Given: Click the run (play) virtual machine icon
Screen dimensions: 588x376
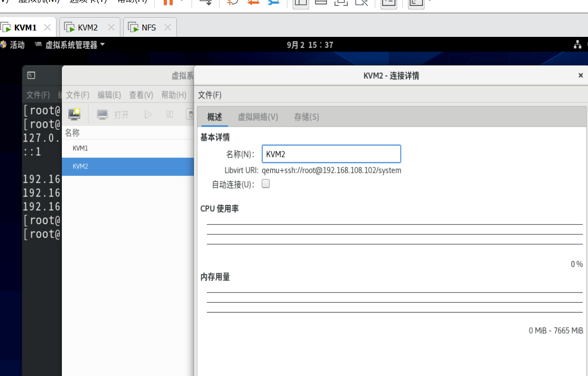Looking at the screenshot, I should coord(148,115).
